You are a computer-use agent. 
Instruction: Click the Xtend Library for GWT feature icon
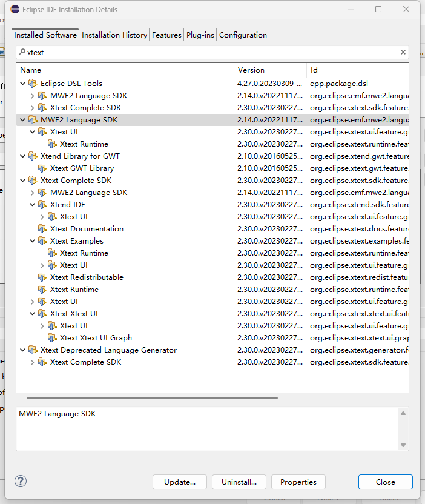(x=33, y=156)
